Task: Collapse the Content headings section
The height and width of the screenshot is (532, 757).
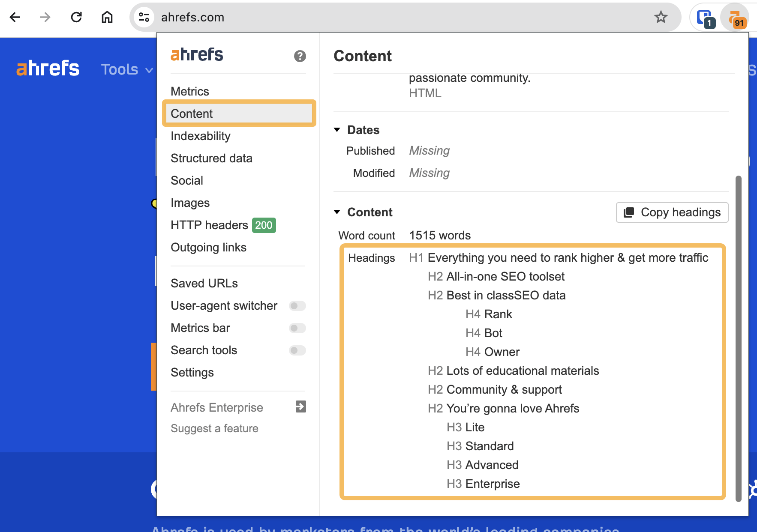Action: pyautogui.click(x=337, y=212)
